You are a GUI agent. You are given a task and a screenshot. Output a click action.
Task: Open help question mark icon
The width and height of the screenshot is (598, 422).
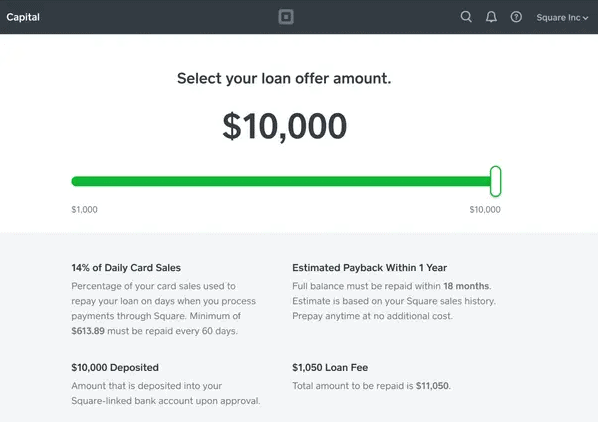point(516,17)
